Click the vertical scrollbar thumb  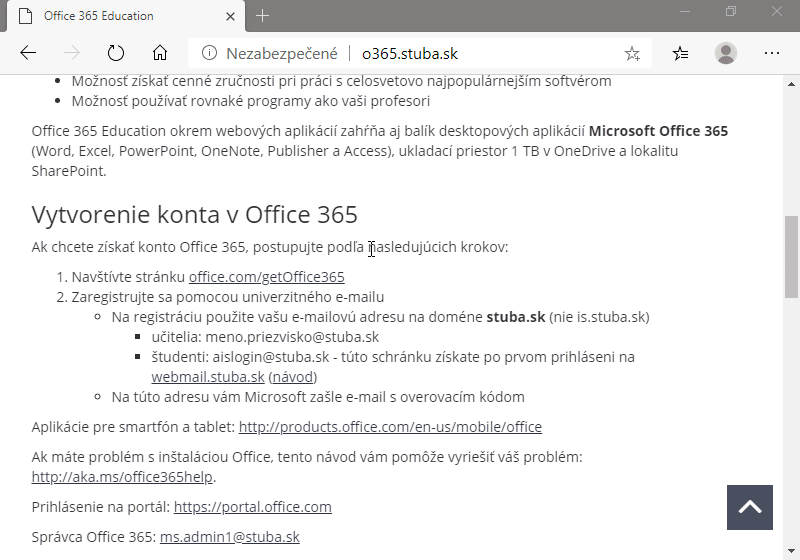coord(791,257)
